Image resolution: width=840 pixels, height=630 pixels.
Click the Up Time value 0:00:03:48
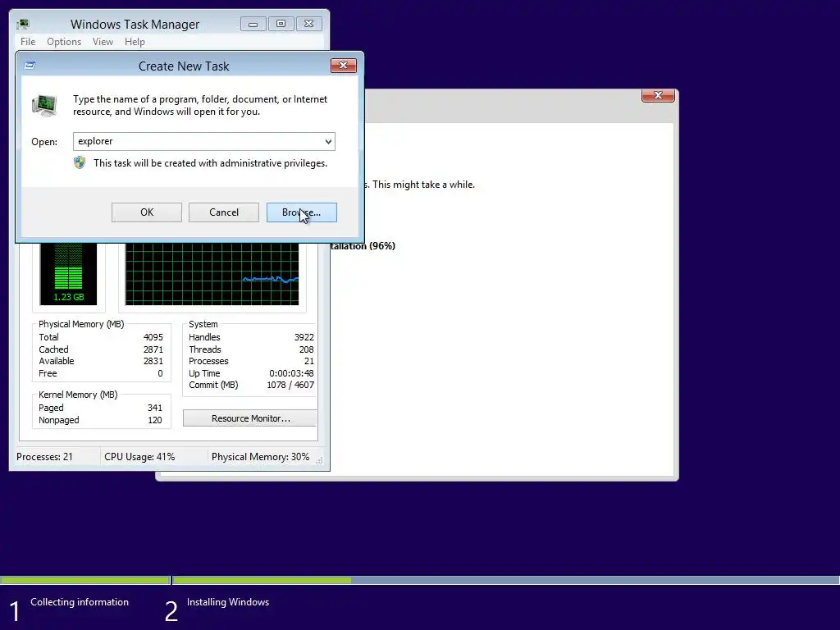(x=291, y=373)
